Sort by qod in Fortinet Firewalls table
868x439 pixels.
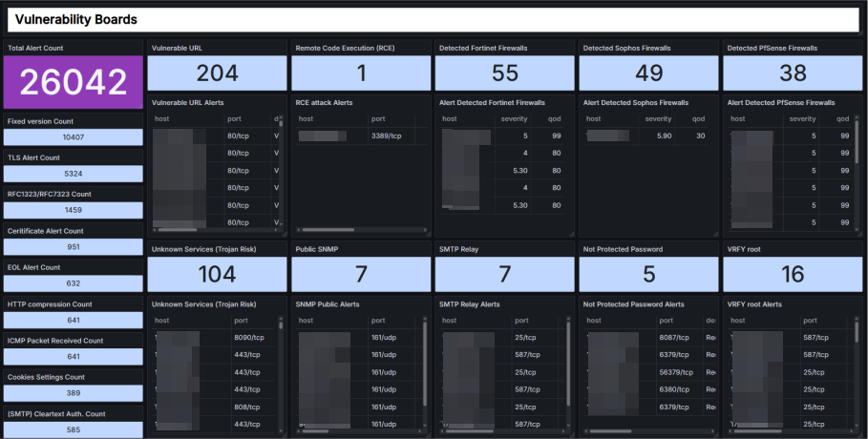pos(554,119)
